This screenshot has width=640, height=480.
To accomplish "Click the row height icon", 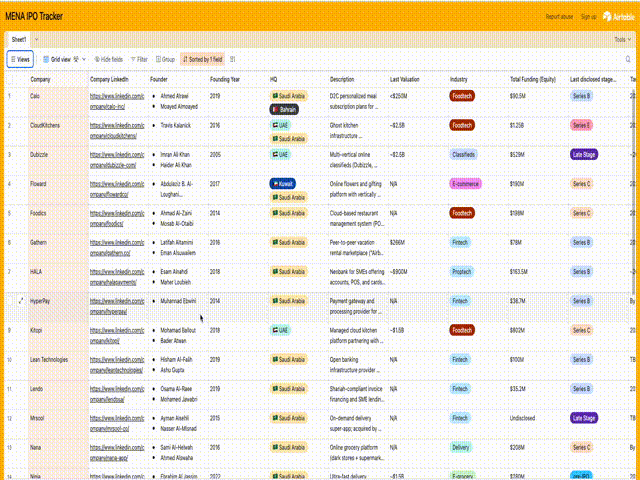I will coord(233,59).
